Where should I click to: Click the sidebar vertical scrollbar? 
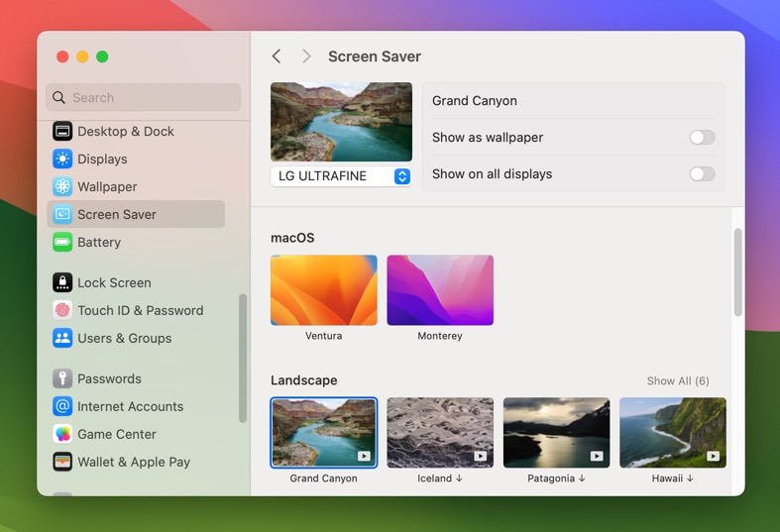(243, 358)
